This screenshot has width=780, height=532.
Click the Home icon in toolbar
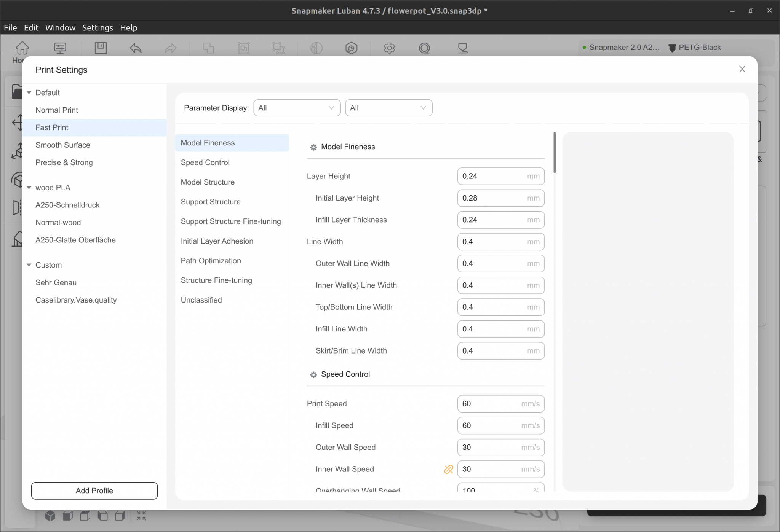pos(22,48)
